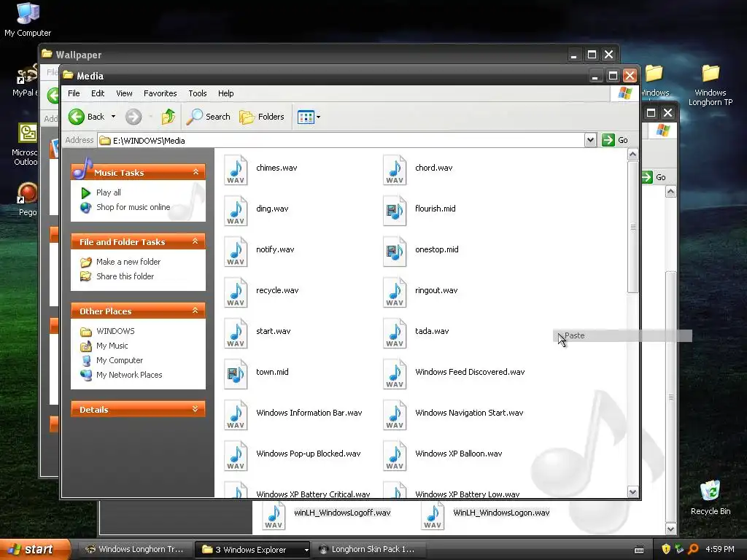Click Make a new folder

coord(128,262)
